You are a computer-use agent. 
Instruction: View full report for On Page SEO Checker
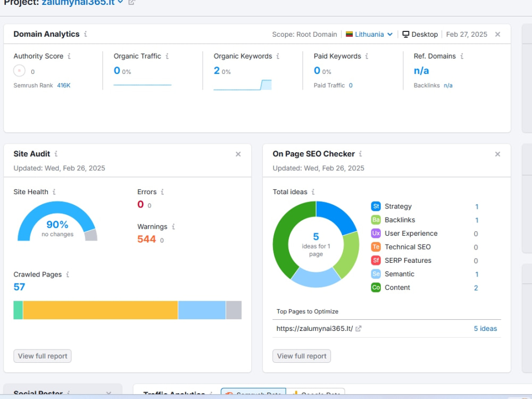302,356
